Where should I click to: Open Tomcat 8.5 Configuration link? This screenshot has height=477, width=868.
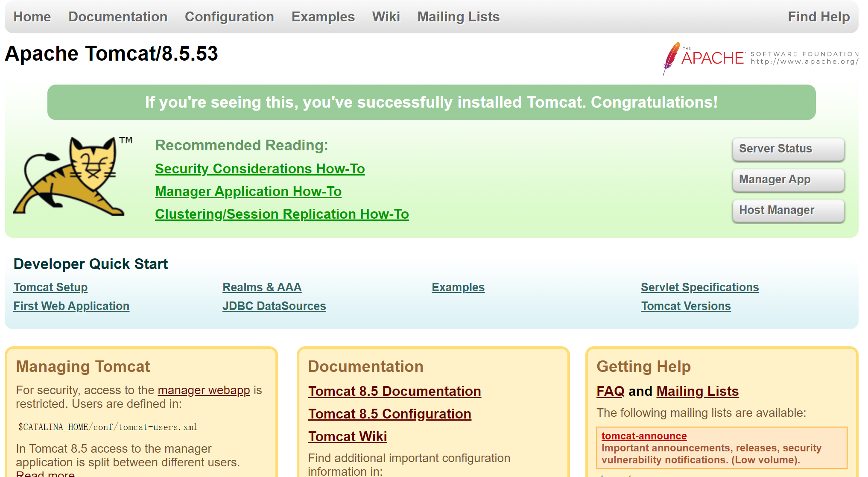click(389, 414)
